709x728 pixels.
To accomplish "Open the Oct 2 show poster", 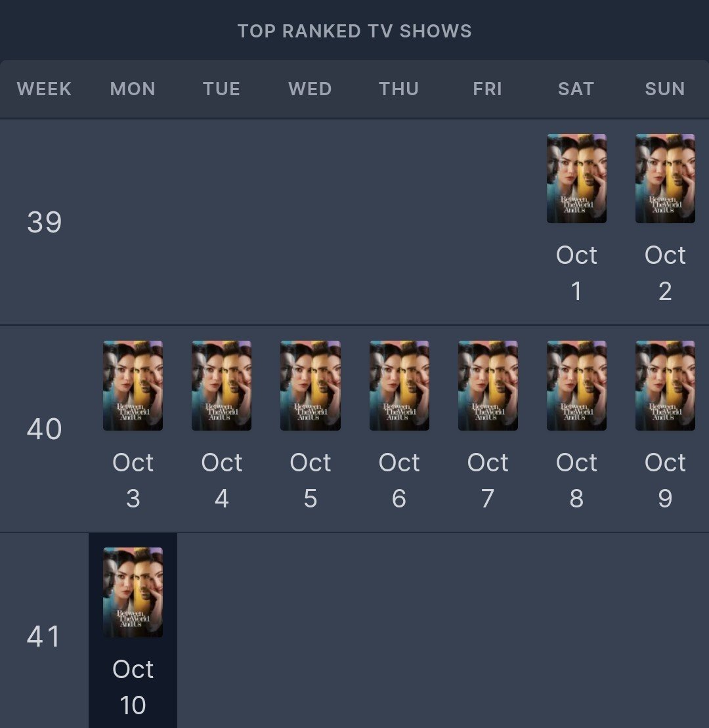I will tap(665, 179).
